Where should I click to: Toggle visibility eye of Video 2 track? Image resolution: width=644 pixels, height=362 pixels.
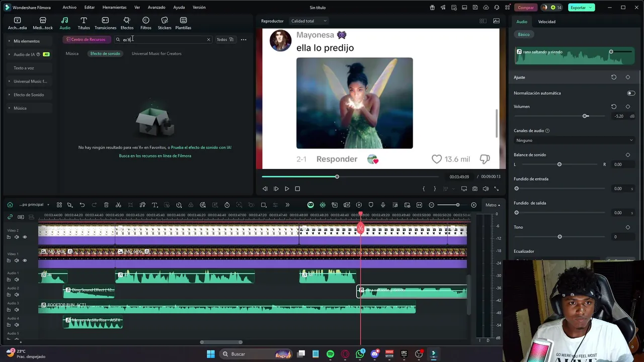pyautogui.click(x=25, y=237)
